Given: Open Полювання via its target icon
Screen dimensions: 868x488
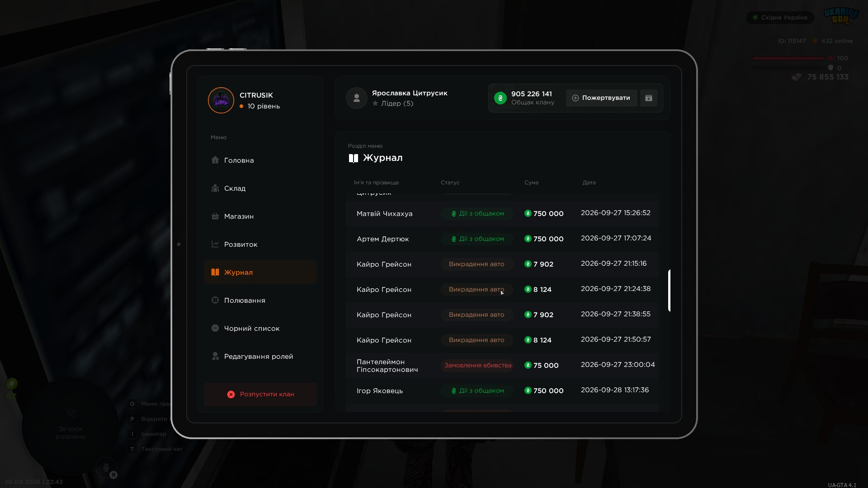Looking at the screenshot, I should [x=215, y=300].
